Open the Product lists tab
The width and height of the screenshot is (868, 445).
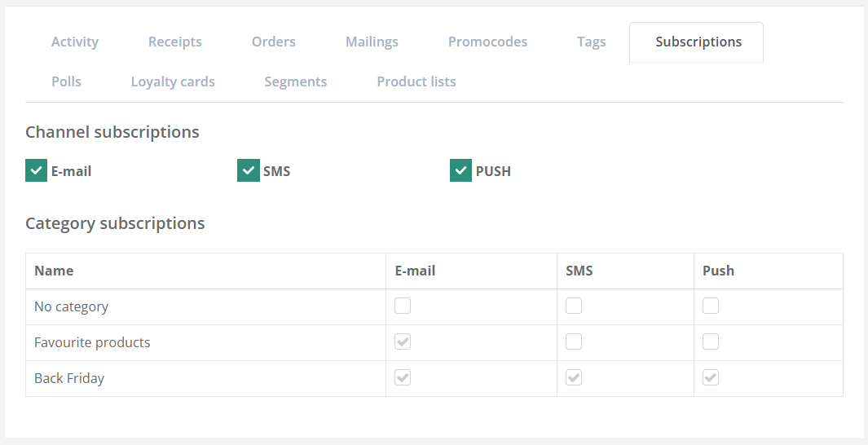click(416, 82)
